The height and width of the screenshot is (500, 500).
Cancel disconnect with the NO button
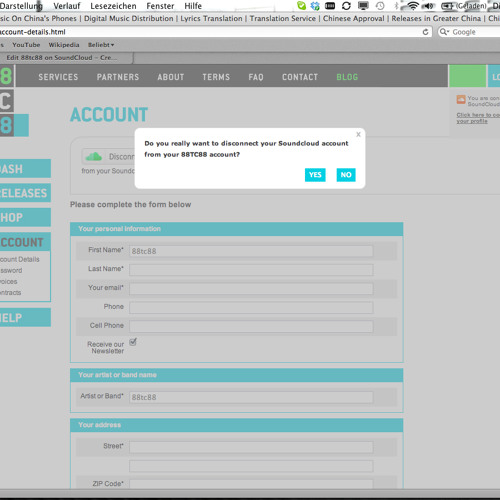pos(346,175)
